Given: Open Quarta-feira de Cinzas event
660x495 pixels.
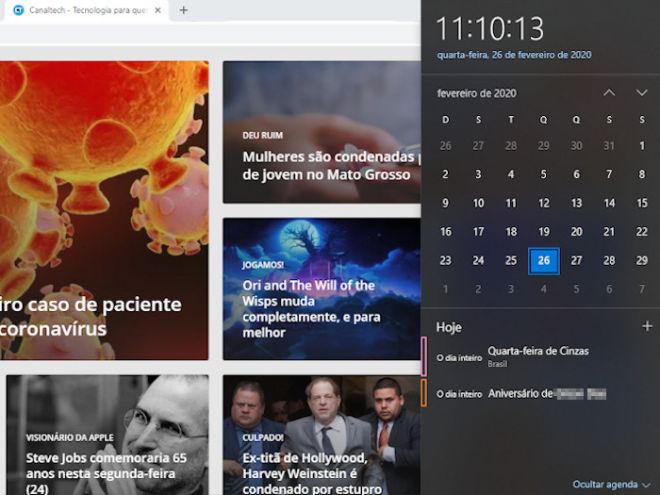Looking at the screenshot, I should (x=540, y=357).
